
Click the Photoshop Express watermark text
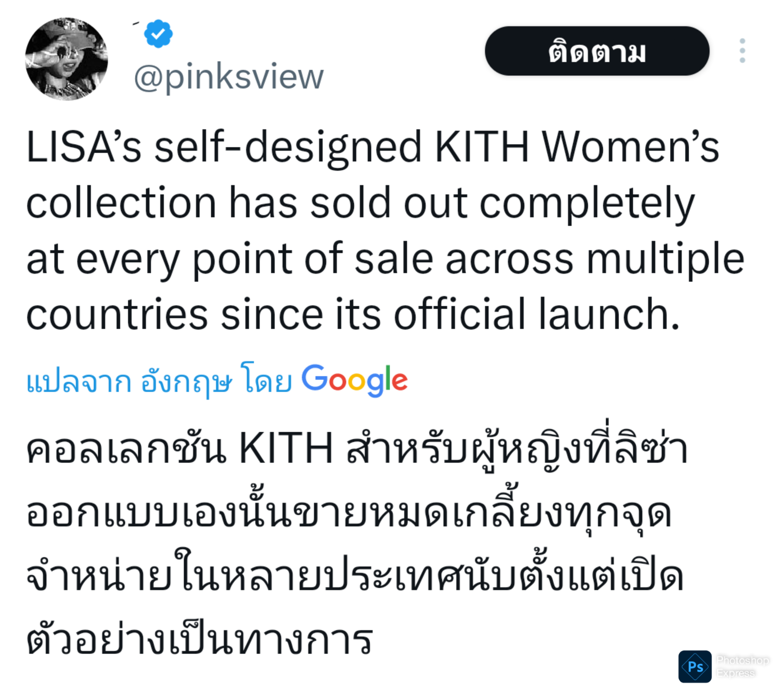(x=742, y=666)
